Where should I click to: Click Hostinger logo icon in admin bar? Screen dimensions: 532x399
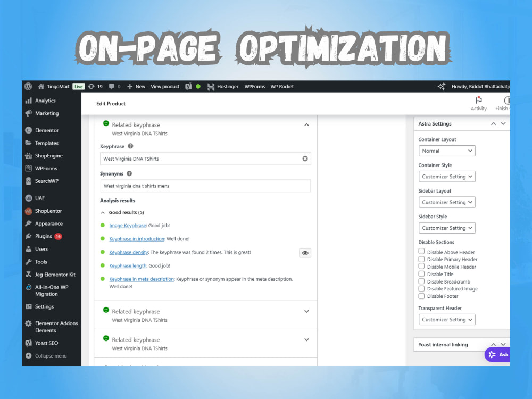click(211, 87)
